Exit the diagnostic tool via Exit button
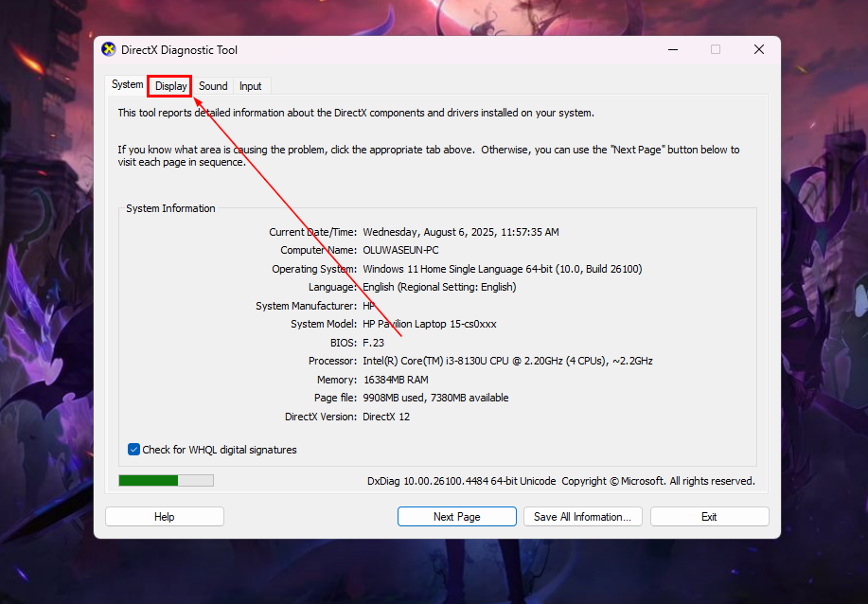Viewport: 868px width, 604px height. tap(709, 517)
